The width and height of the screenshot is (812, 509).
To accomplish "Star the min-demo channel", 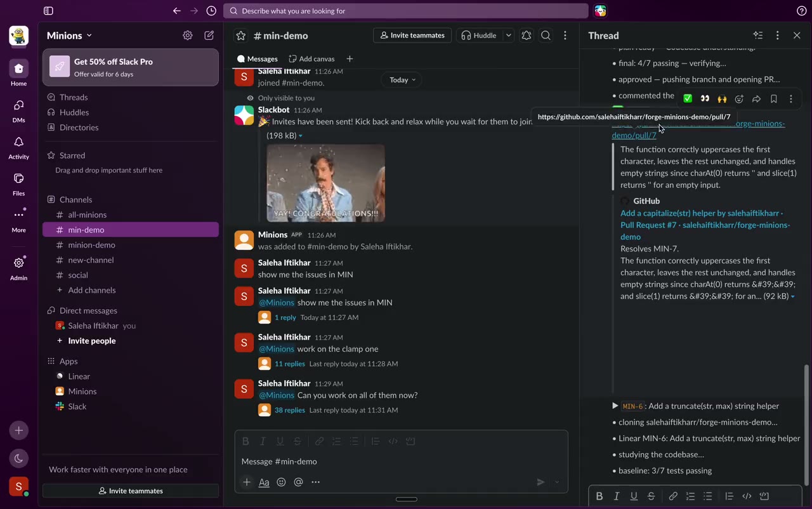I will pos(240,36).
